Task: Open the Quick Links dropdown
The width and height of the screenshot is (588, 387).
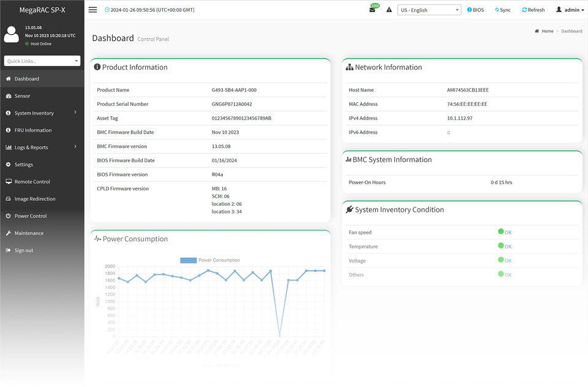Action: pos(42,61)
